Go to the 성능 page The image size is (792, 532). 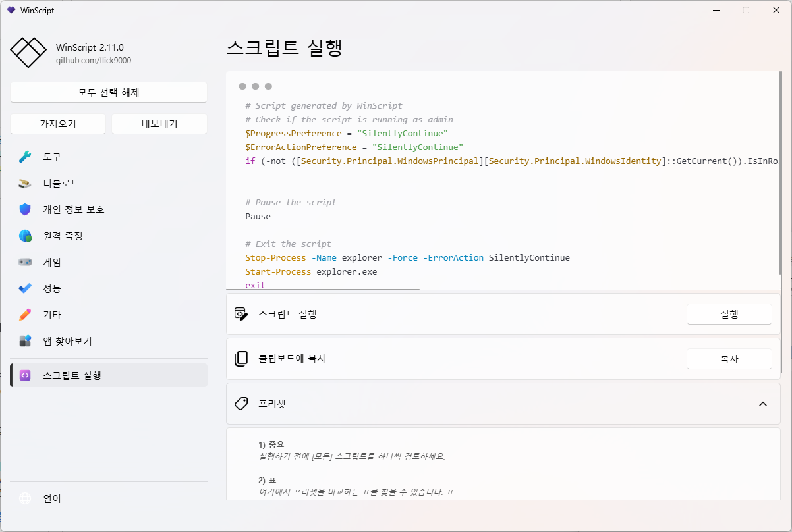point(52,288)
